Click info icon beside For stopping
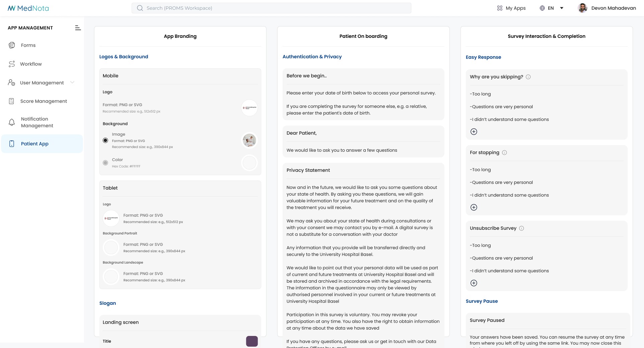The width and height of the screenshot is (644, 348). coord(504,152)
